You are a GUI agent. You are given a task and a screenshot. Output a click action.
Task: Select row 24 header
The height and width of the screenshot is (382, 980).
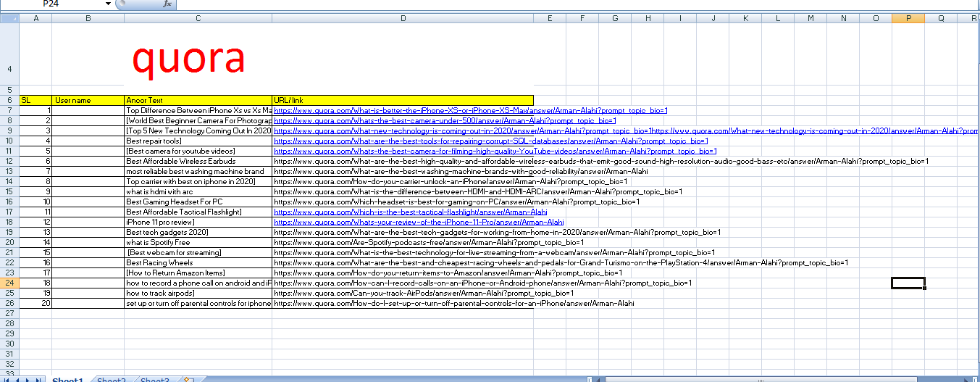pos(9,283)
